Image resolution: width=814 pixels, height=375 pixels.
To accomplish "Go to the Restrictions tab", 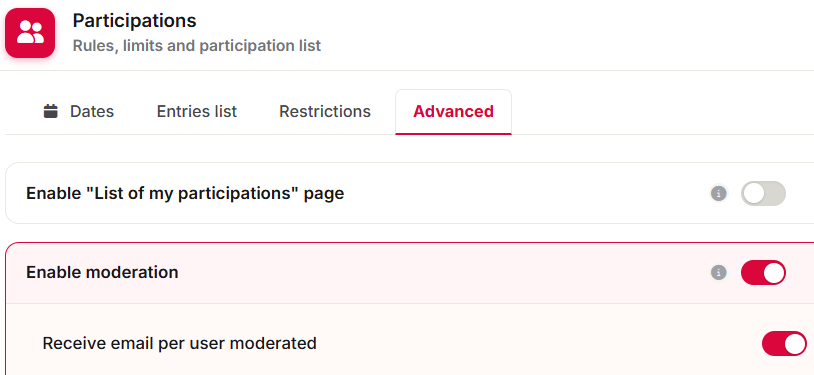I will coord(325,112).
